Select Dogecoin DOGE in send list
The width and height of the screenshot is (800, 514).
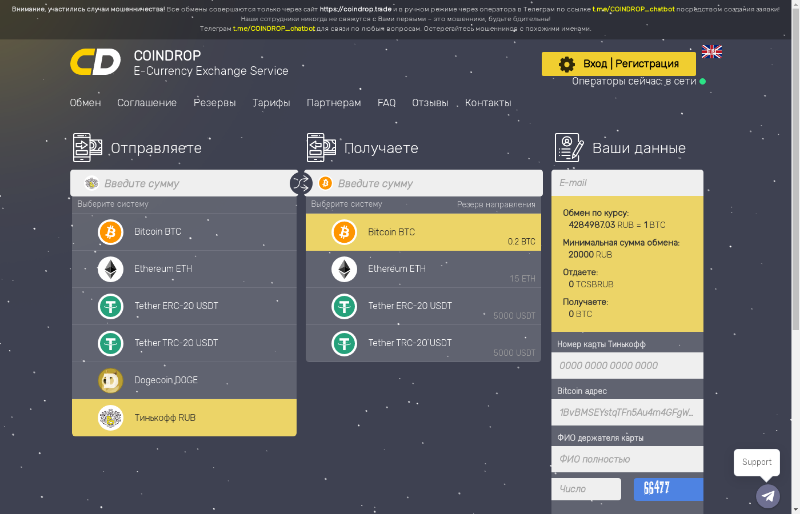184,380
